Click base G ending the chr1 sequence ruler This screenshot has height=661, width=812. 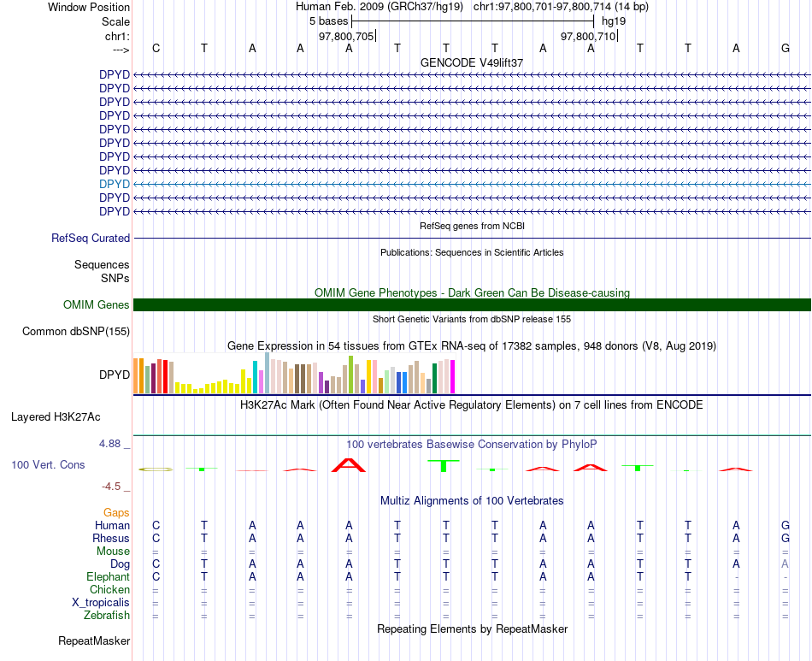(x=785, y=48)
